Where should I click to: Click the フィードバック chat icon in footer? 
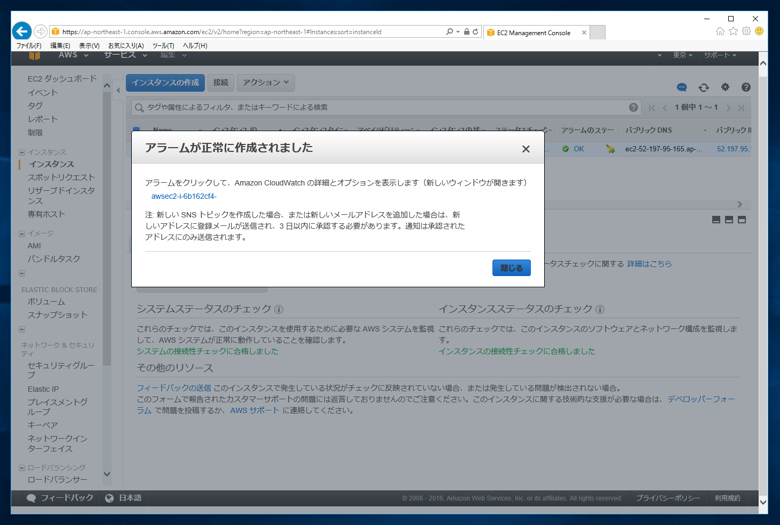click(31, 498)
